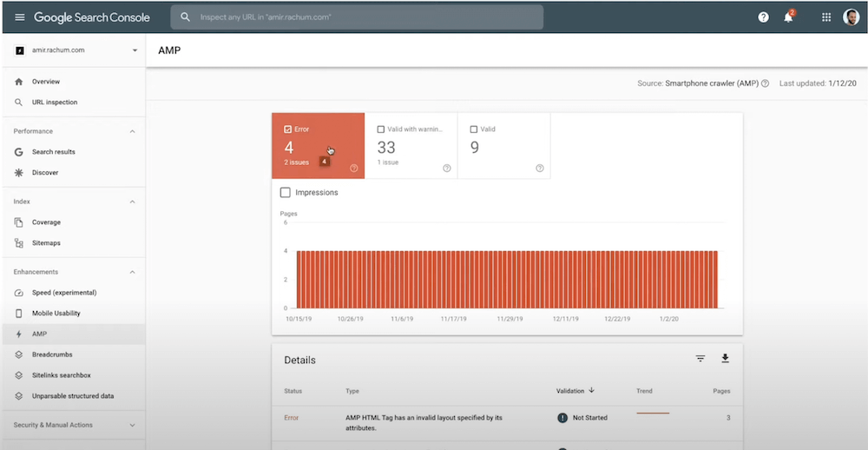Click the Overview home icon

click(x=19, y=82)
